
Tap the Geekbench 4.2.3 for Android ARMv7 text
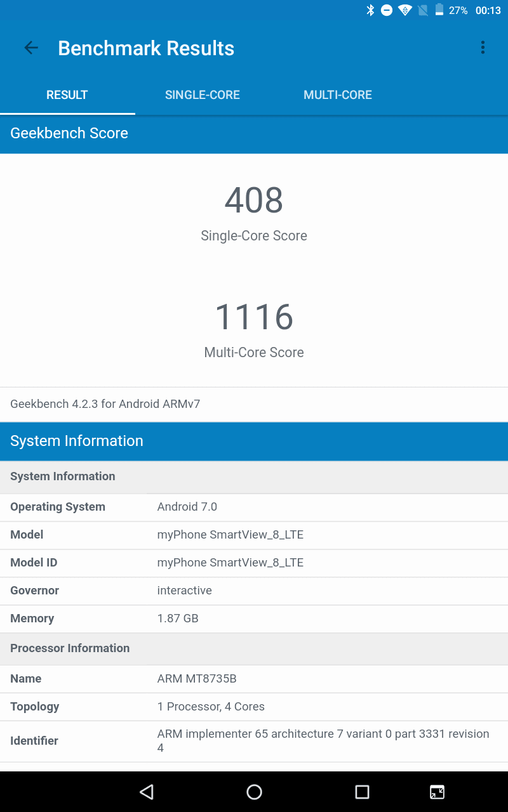point(105,404)
